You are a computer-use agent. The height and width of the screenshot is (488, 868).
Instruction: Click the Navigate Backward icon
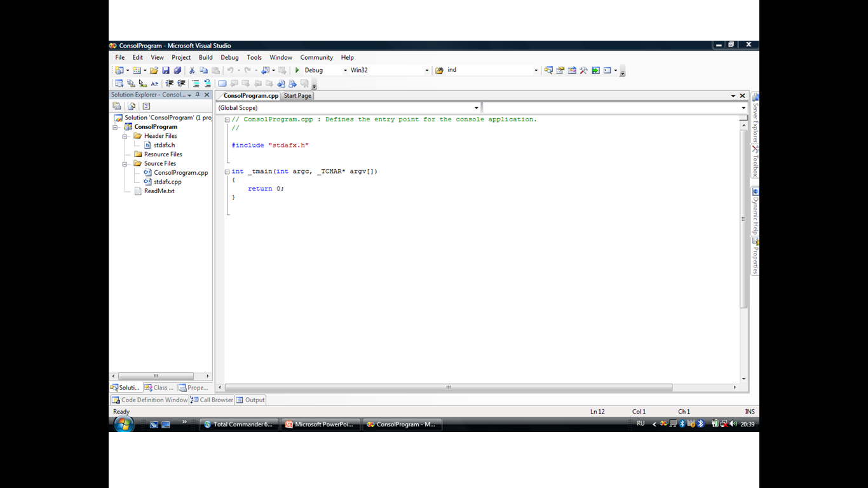tap(265, 71)
